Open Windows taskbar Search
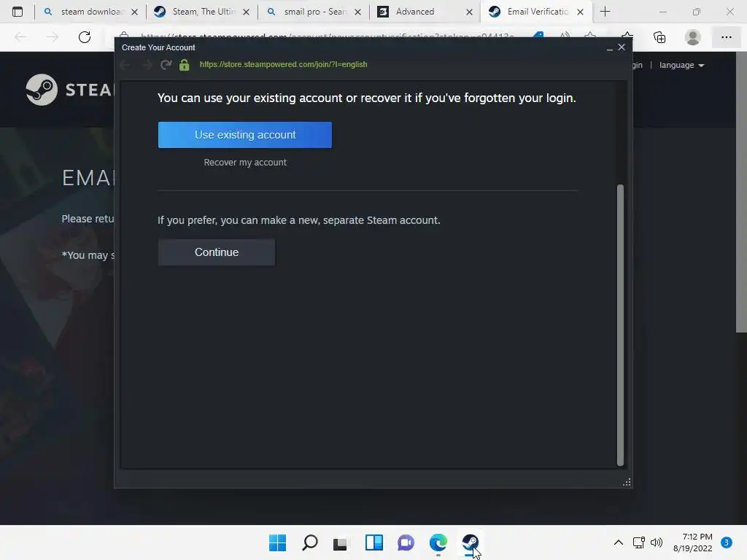 coord(309,542)
